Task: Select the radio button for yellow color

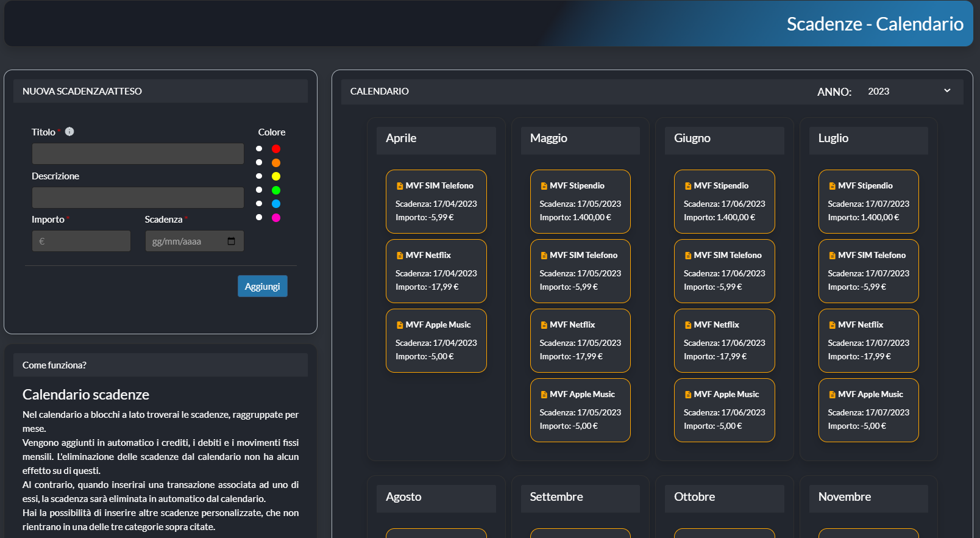Action: [259, 176]
